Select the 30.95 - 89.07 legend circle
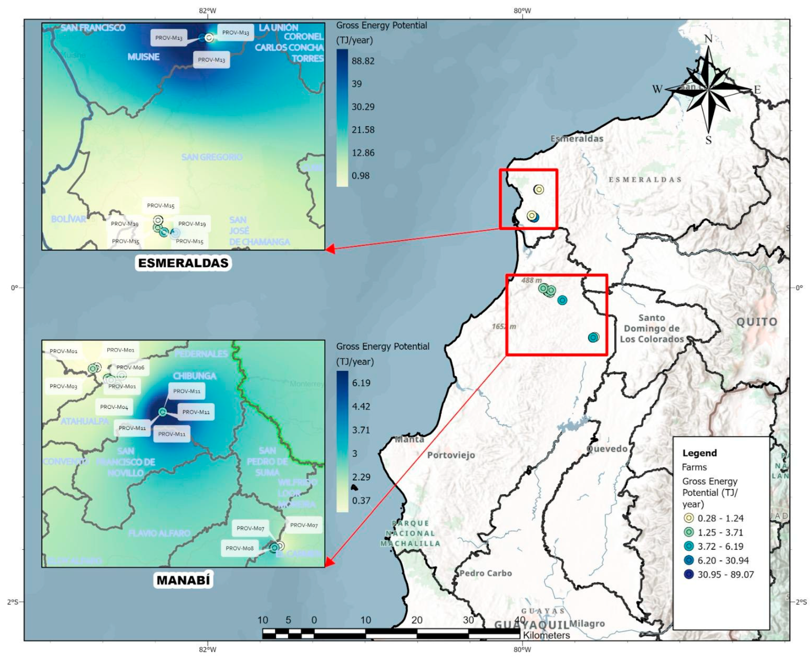 coord(689,574)
